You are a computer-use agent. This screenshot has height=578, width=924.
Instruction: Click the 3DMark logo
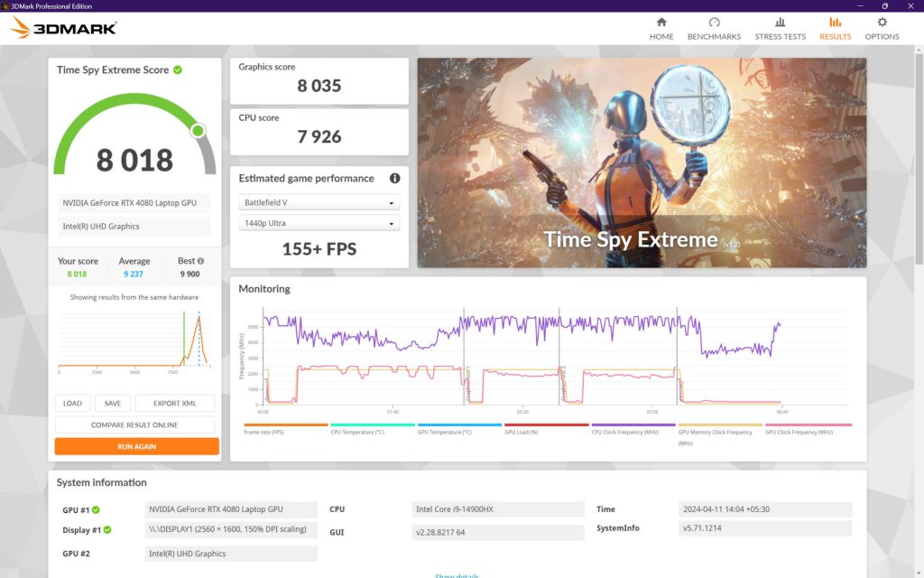64,28
